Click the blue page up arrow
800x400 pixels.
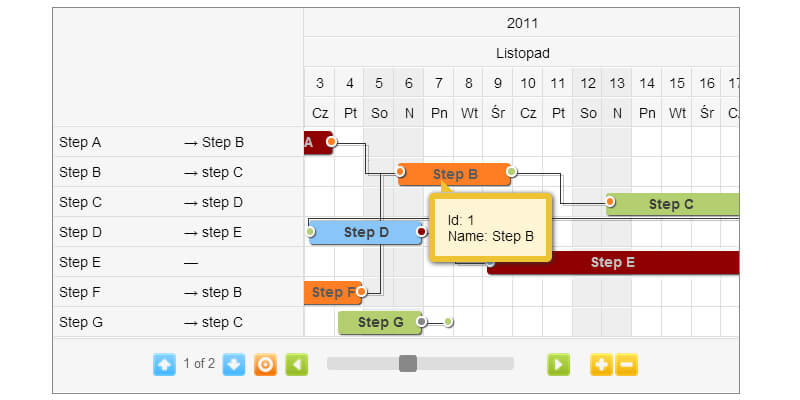(x=164, y=364)
